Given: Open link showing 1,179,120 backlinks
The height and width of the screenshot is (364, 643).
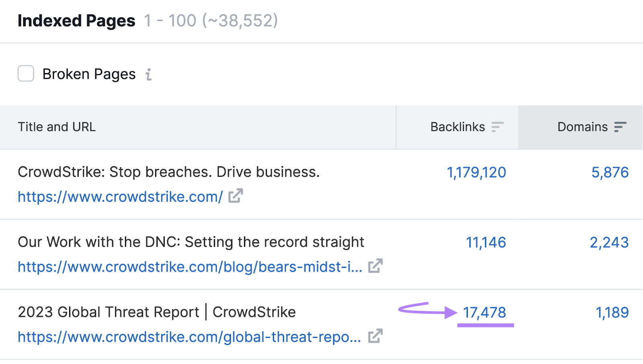Looking at the screenshot, I should 476,172.
